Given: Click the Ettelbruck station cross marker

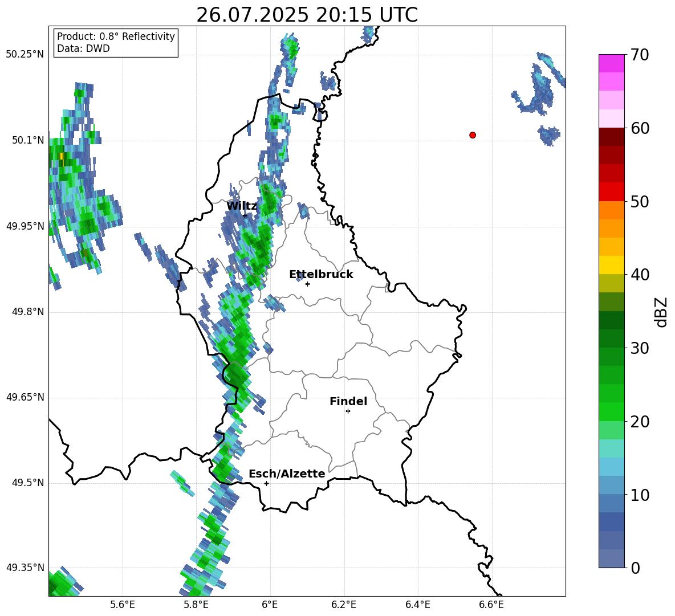Looking at the screenshot, I should pyautogui.click(x=307, y=284).
